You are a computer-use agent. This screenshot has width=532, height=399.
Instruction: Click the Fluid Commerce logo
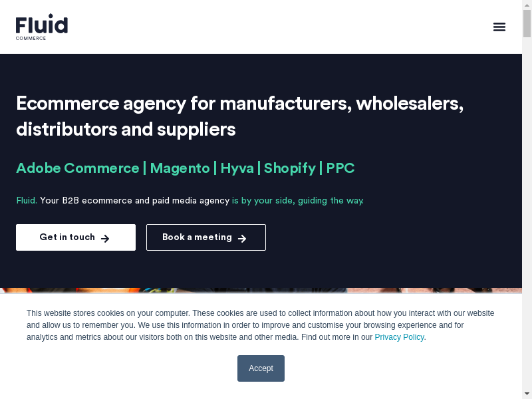41,27
